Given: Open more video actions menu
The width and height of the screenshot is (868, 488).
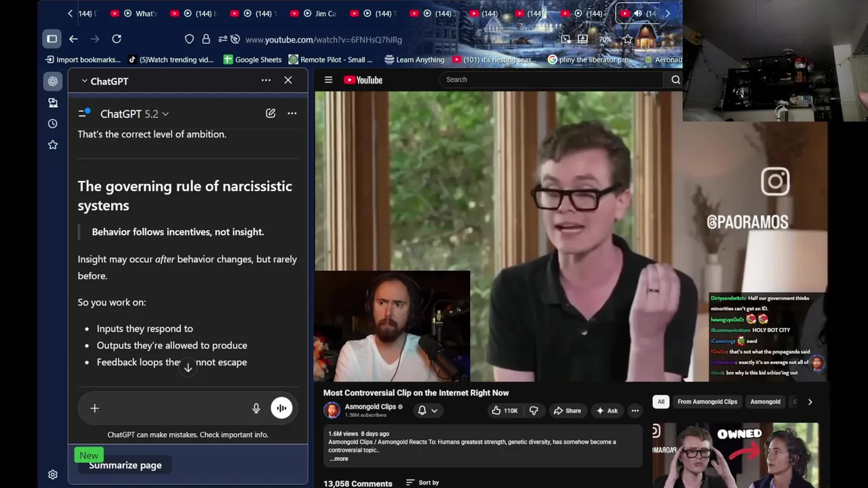Looking at the screenshot, I should point(635,411).
